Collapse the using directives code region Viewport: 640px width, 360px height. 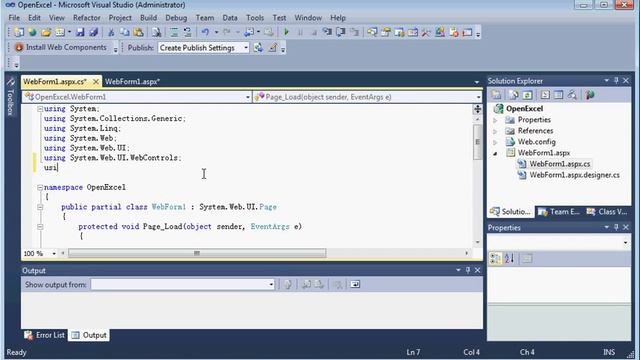point(40,109)
